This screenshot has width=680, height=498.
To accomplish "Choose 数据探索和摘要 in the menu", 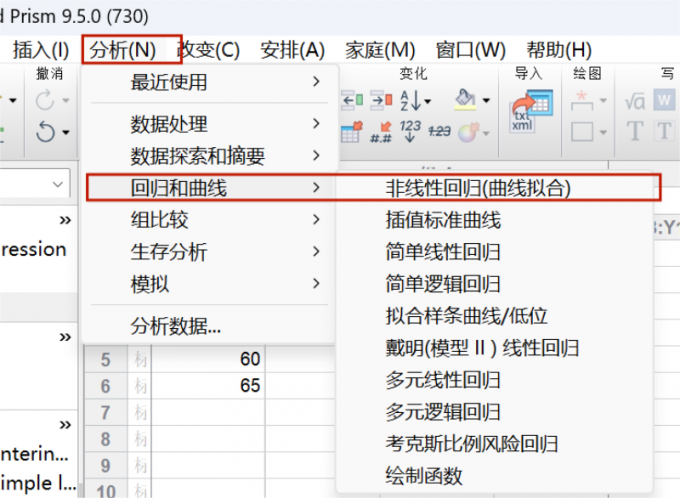I will point(210,156).
